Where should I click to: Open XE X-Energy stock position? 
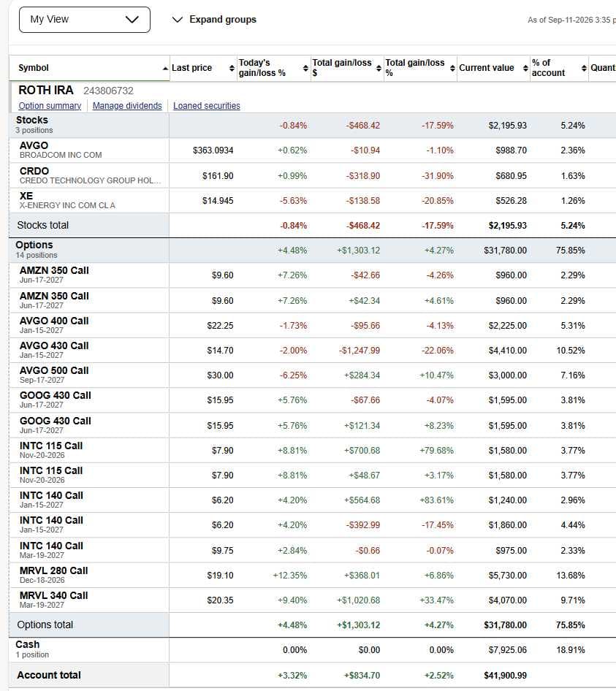(x=26, y=196)
